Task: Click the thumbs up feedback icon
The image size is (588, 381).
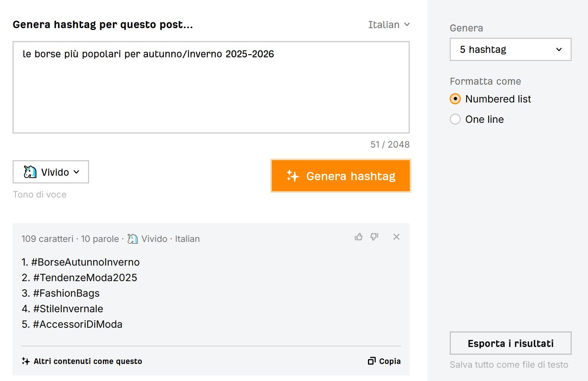Action: 358,237
